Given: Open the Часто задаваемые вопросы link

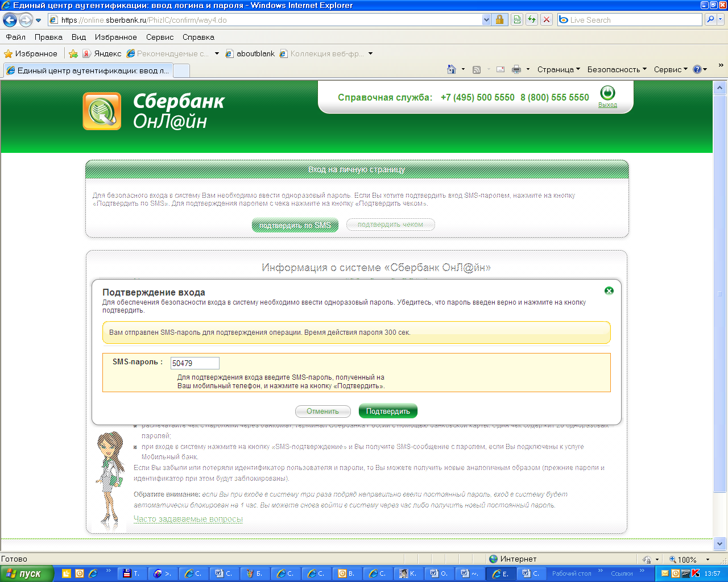Looking at the screenshot, I should click(188, 519).
